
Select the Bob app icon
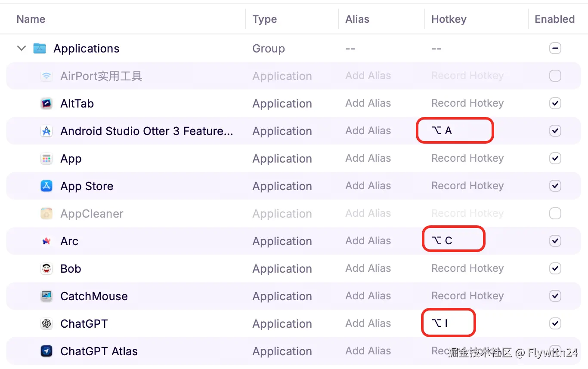tap(46, 269)
